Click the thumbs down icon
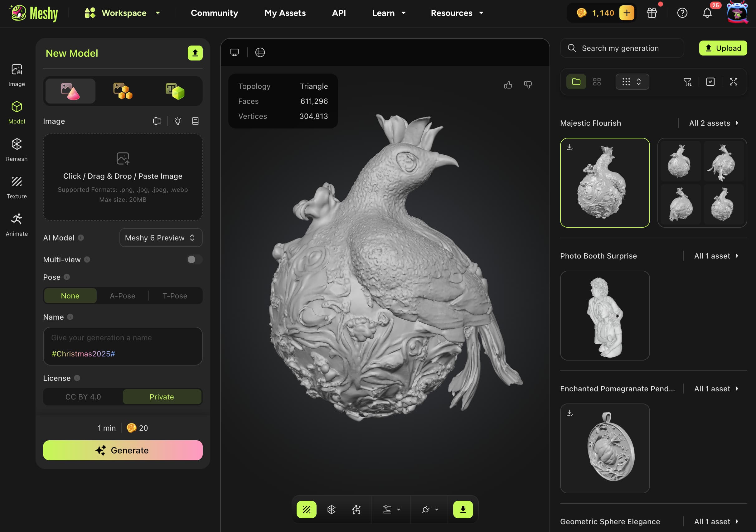This screenshot has height=532, width=756. coord(528,85)
